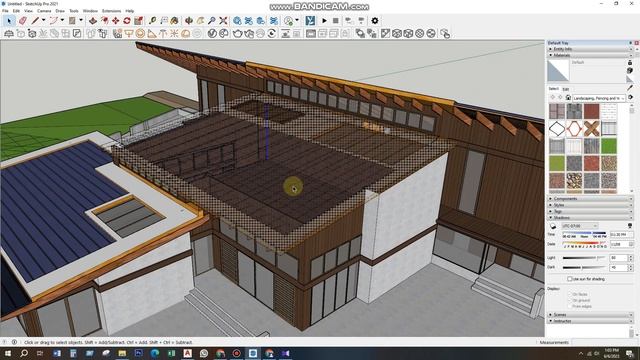The height and width of the screenshot is (360, 640).
Task: Go to In Model materials home icon
Action: pos(568,98)
